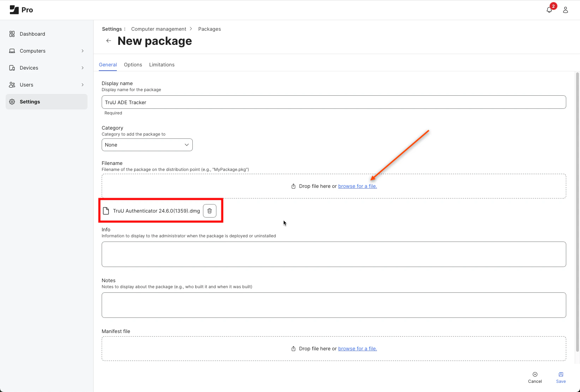Click the red notification count badge
This screenshot has height=392, width=580.
(x=554, y=6)
